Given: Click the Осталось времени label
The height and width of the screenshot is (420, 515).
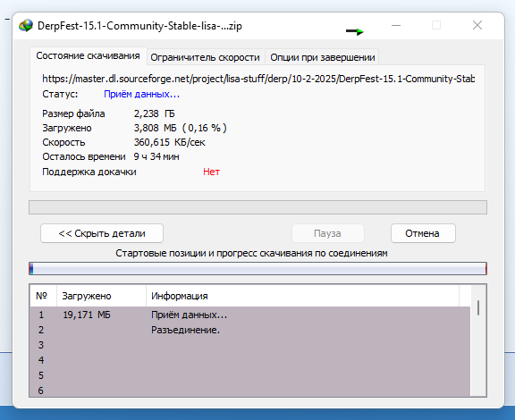Looking at the screenshot, I should coord(84,156).
